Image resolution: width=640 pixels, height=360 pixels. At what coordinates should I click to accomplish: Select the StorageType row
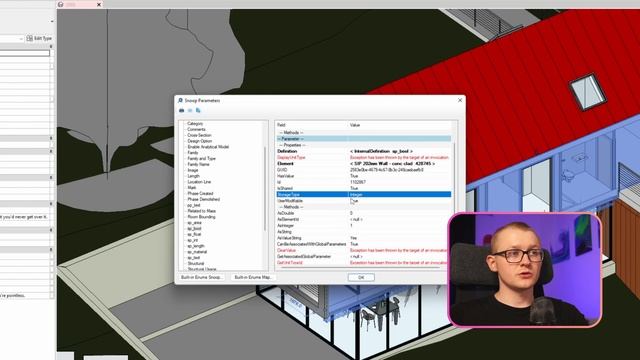tap(364, 194)
